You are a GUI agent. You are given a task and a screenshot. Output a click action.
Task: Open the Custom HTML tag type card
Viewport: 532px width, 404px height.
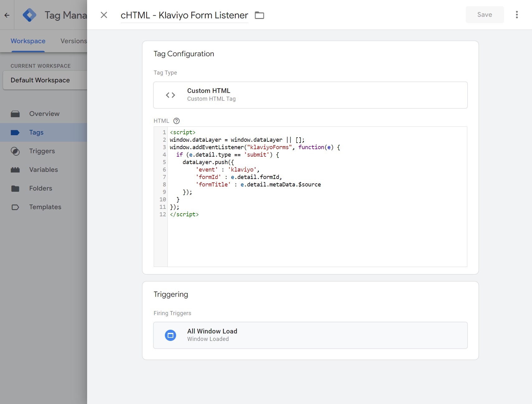coord(310,95)
